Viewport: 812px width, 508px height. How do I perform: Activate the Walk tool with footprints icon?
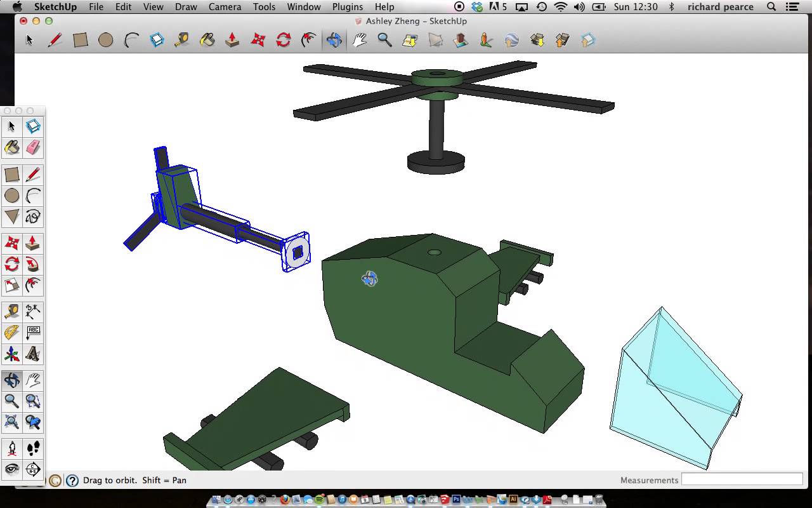coord(33,448)
